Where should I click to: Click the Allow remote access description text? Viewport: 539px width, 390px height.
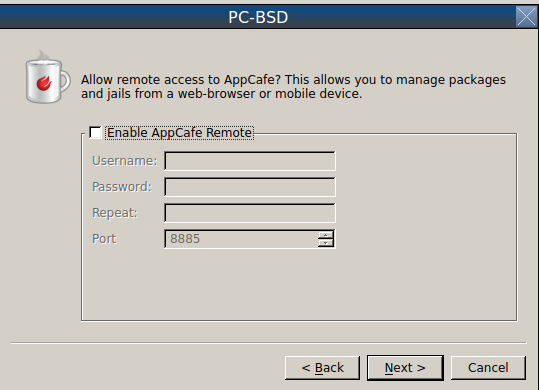pyautogui.click(x=293, y=87)
